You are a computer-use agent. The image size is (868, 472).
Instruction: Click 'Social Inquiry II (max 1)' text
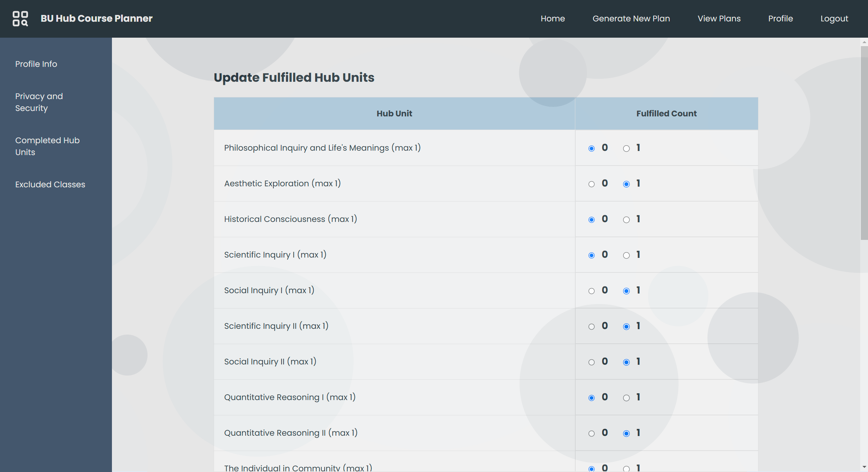(x=270, y=362)
